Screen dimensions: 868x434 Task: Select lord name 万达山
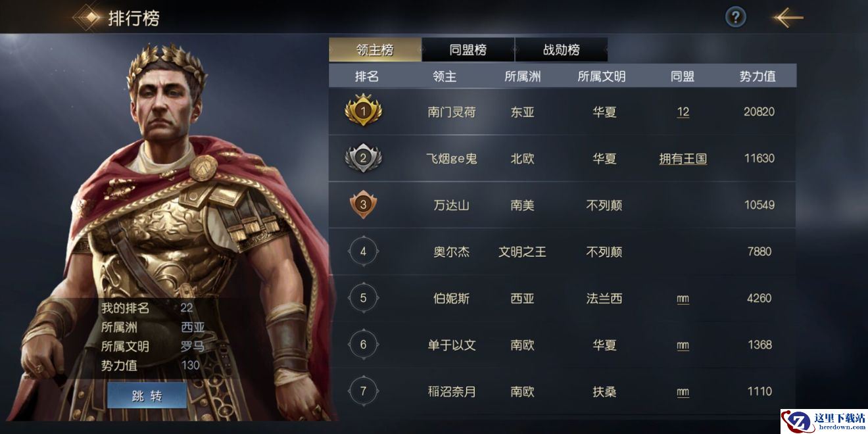click(452, 205)
